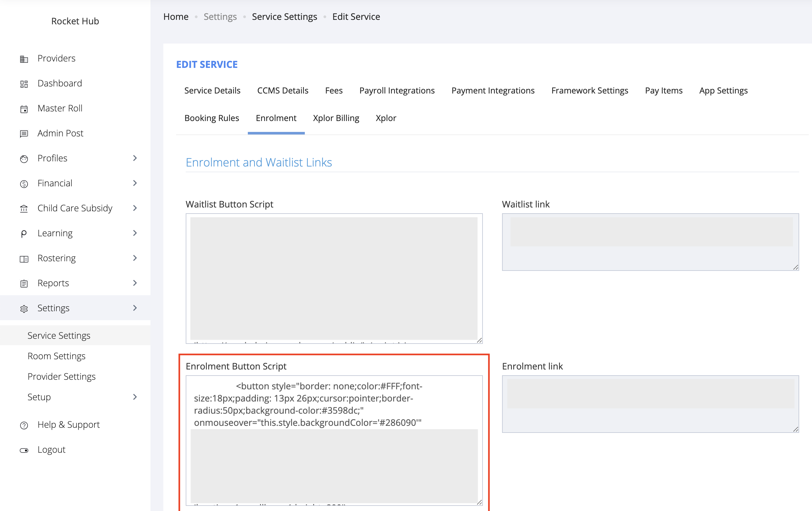The width and height of the screenshot is (812, 511).
Task: Expand the Reports menu chevron
Action: coord(135,283)
